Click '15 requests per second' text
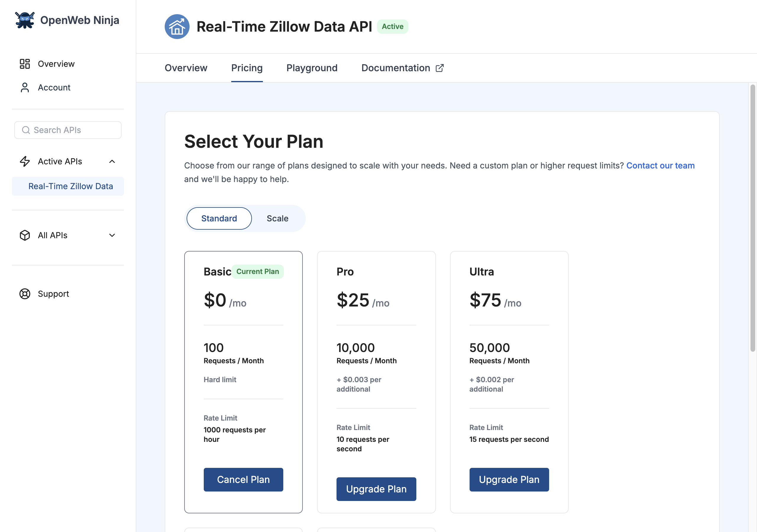The height and width of the screenshot is (532, 757). tap(509, 439)
